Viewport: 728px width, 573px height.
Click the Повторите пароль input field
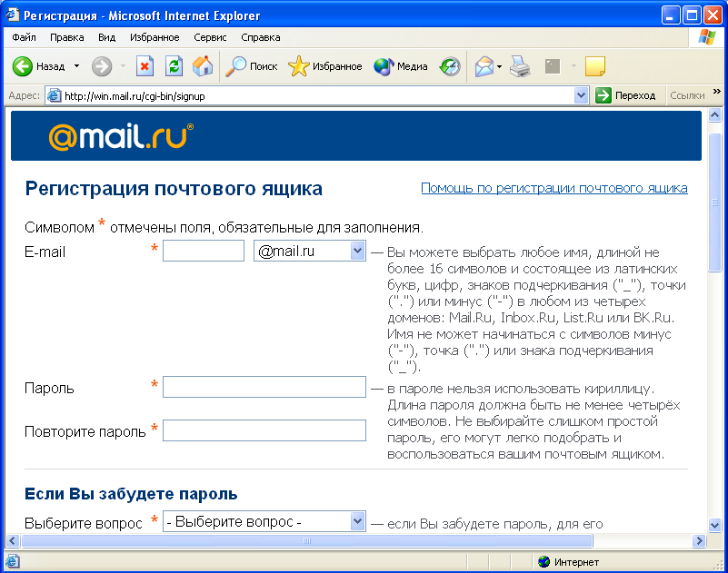pyautogui.click(x=264, y=430)
